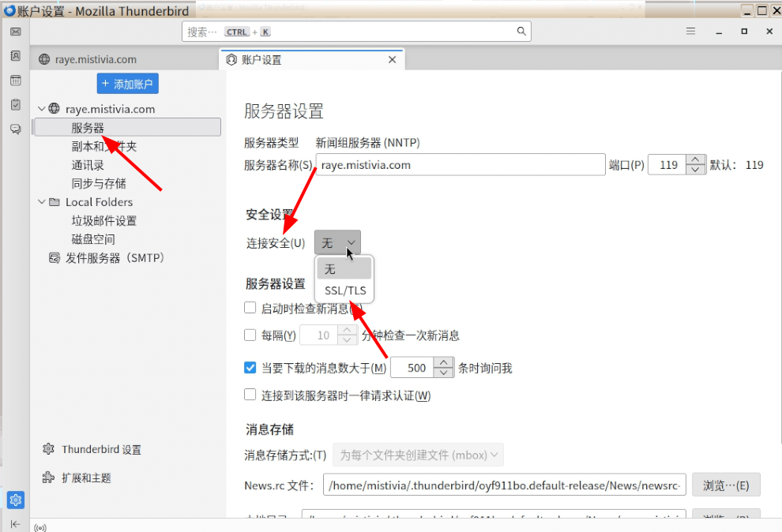The height and width of the screenshot is (532, 782).
Task: Increase the port number stepper
Action: click(x=696, y=160)
